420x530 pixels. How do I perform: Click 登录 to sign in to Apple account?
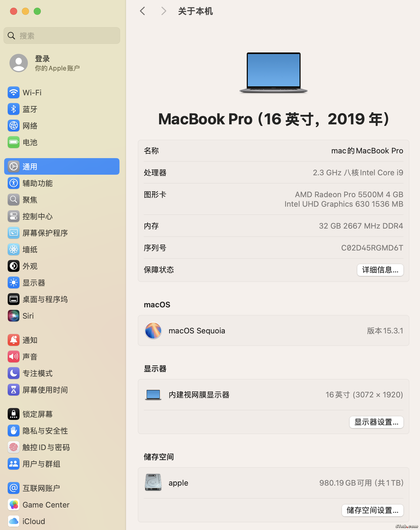point(42,59)
